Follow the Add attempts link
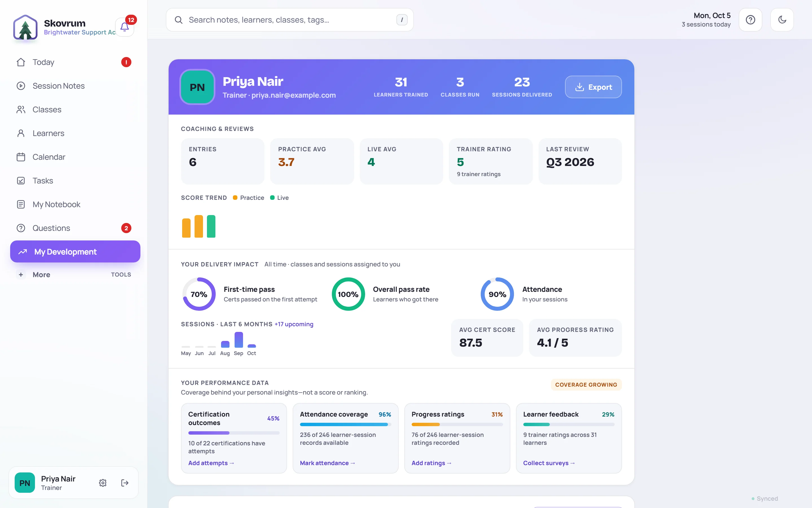This screenshot has height=508, width=812. point(211,463)
